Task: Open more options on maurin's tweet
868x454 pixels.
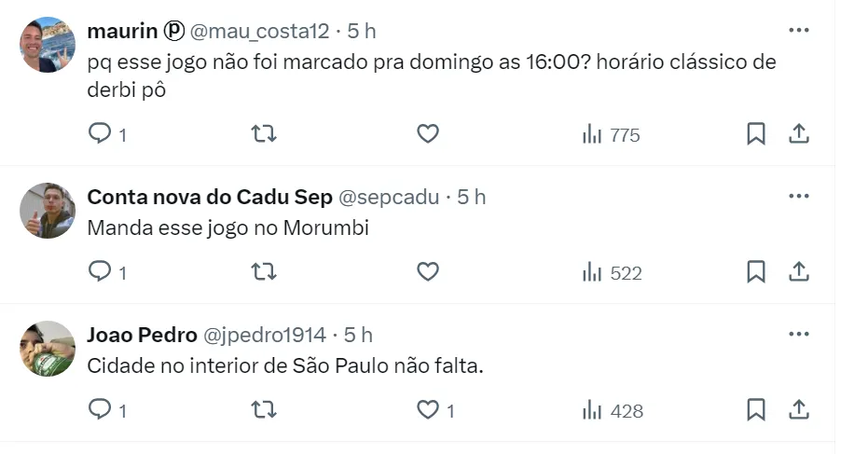Action: pos(799,30)
